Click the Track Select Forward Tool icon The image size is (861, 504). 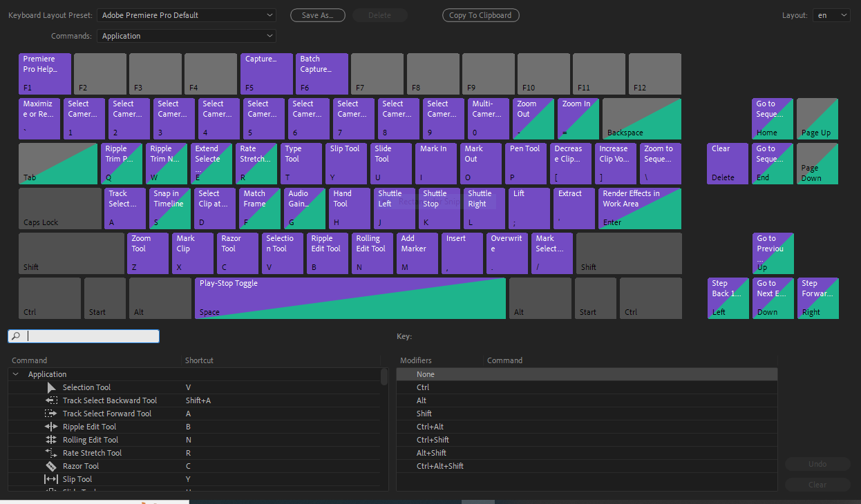[x=51, y=414]
